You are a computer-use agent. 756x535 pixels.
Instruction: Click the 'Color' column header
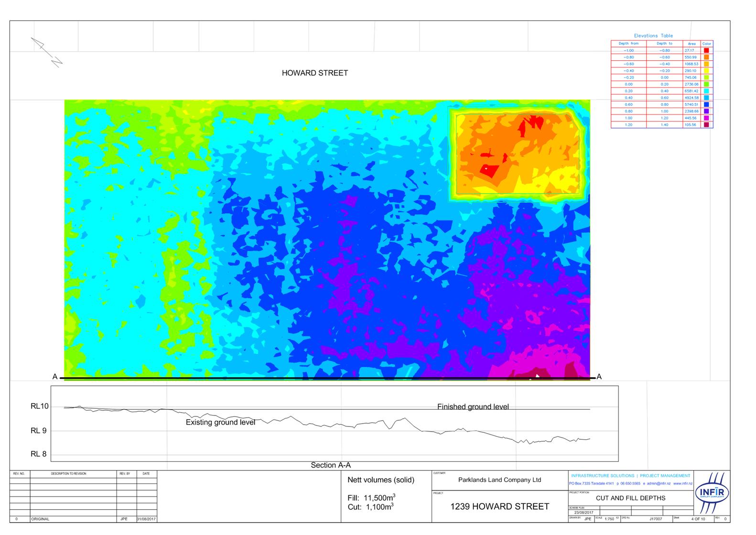click(706, 44)
